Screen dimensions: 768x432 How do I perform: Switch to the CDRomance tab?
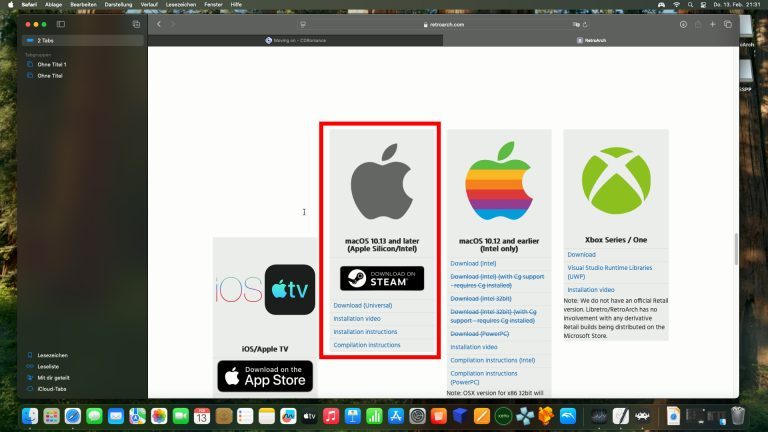coord(295,40)
